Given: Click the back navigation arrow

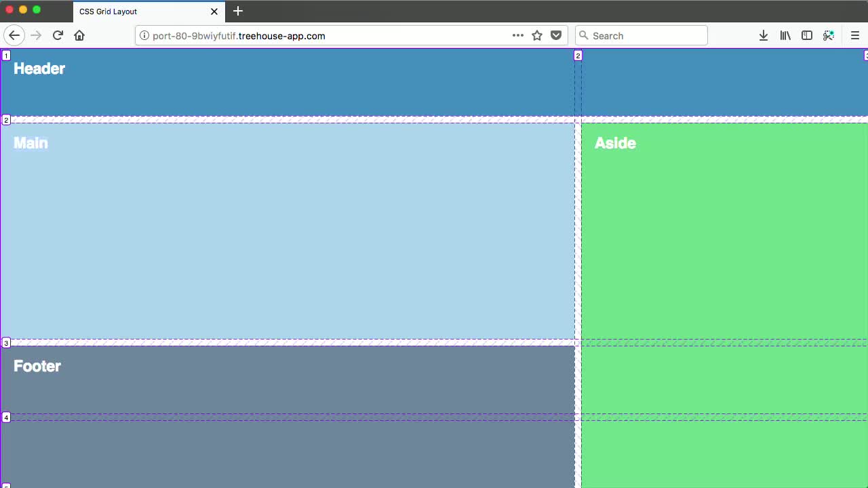Looking at the screenshot, I should pos(14,35).
